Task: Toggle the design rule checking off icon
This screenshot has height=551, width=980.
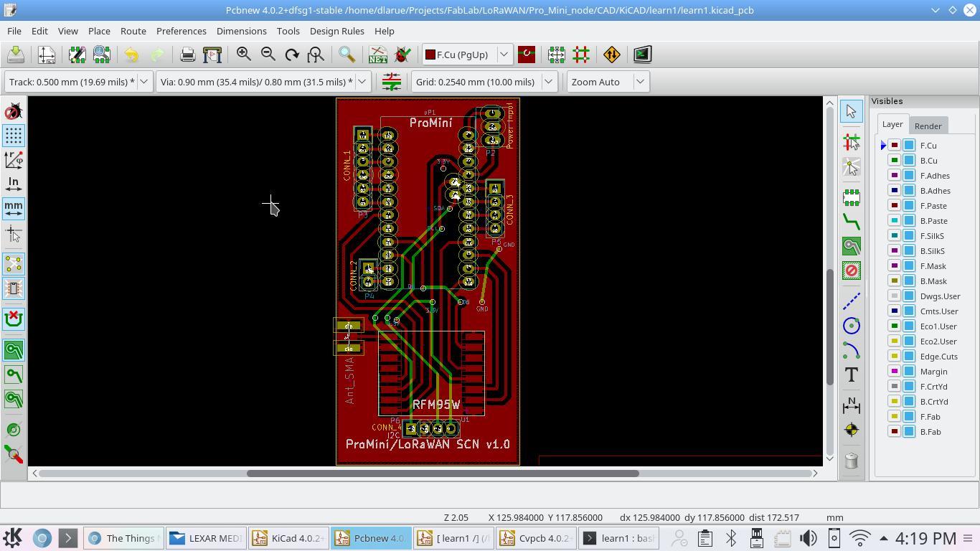Action: tap(14, 112)
